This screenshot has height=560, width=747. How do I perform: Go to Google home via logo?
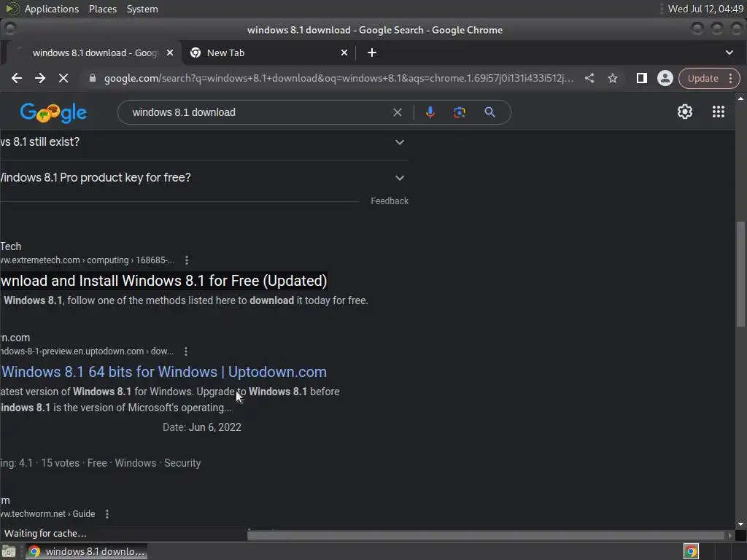pos(53,113)
